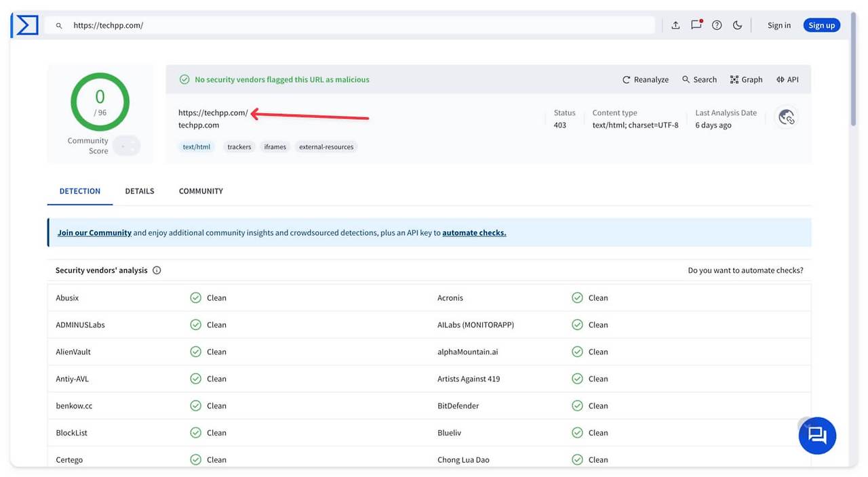Click the Chong Lua Dao vendor name

[463, 460]
